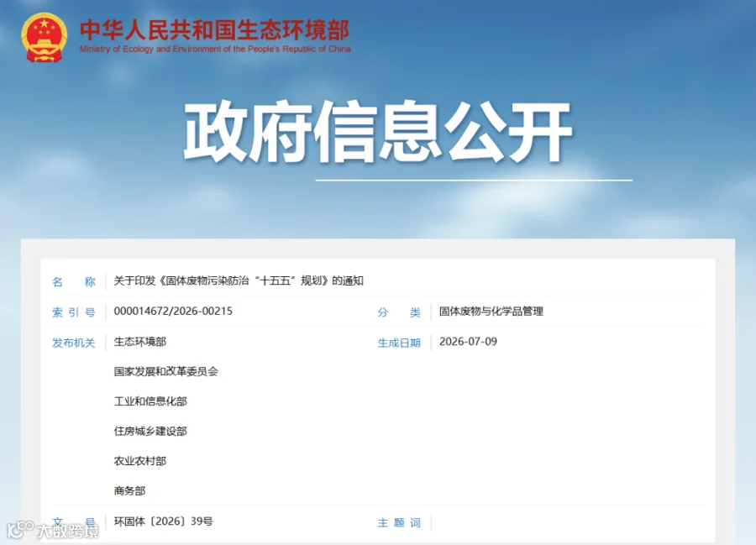This screenshot has width=756, height=545.
Task: Select the notice title about 固体废物污染防治规划
Action: (239, 281)
